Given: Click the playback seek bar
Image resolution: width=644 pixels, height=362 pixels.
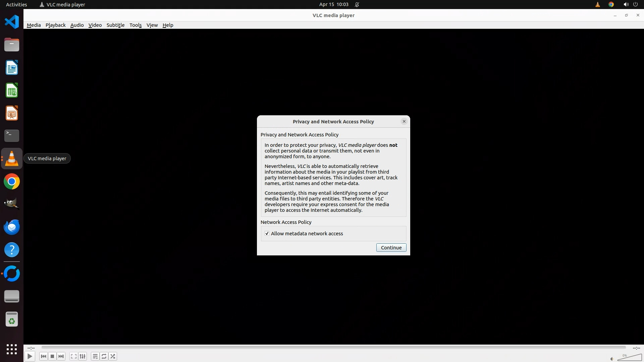Looking at the screenshot, I should click(x=333, y=348).
